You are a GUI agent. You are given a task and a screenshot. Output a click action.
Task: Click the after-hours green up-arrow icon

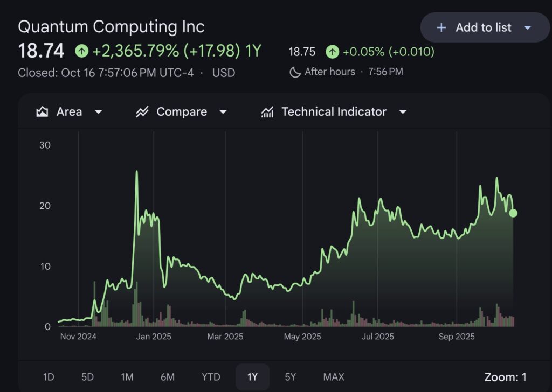click(332, 52)
